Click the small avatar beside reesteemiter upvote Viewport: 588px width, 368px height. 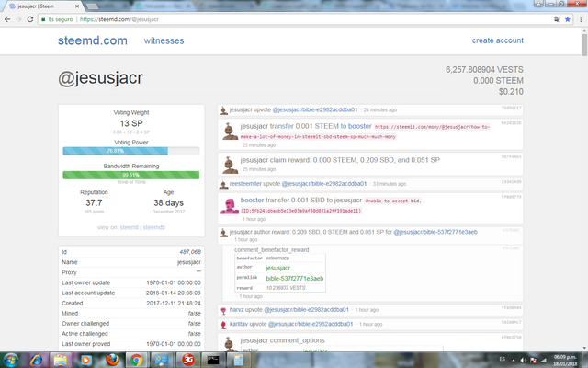(223, 184)
